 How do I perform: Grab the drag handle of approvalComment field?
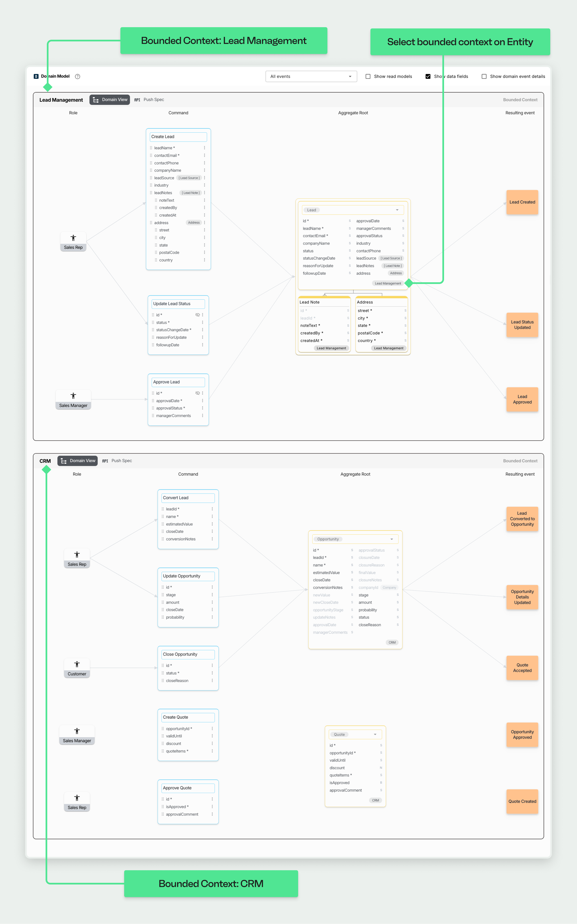point(163,814)
